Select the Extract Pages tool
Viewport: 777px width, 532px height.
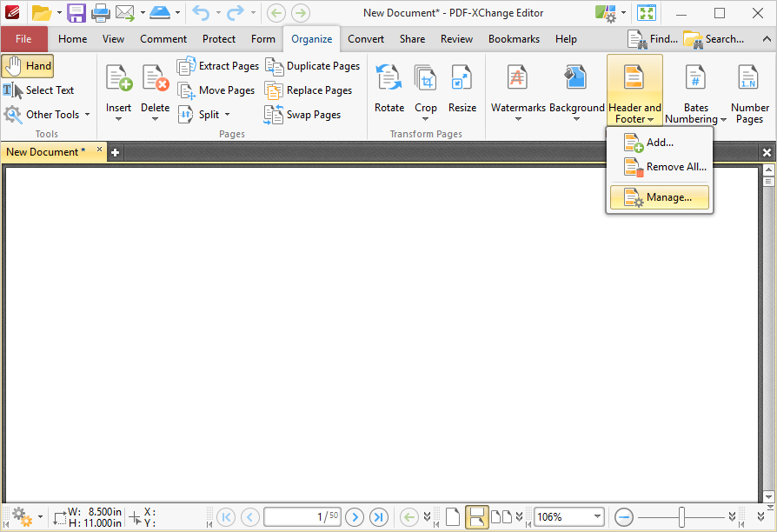[219, 65]
